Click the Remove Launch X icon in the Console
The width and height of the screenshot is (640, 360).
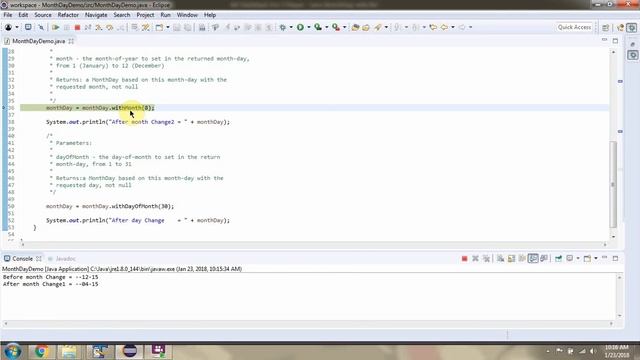475,258
